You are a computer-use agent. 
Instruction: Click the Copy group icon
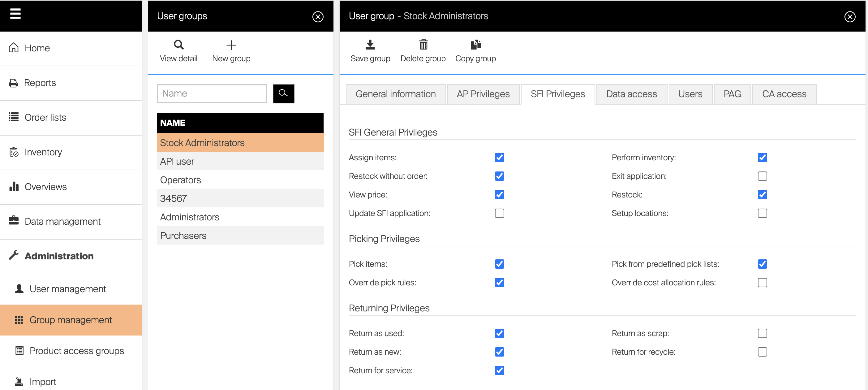[475, 45]
